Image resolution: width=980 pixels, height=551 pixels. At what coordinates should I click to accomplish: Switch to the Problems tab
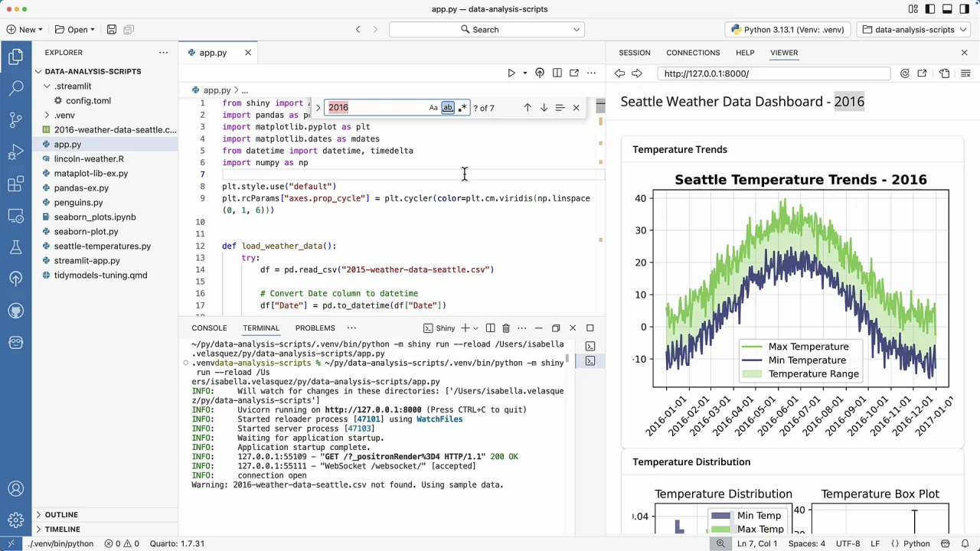315,328
